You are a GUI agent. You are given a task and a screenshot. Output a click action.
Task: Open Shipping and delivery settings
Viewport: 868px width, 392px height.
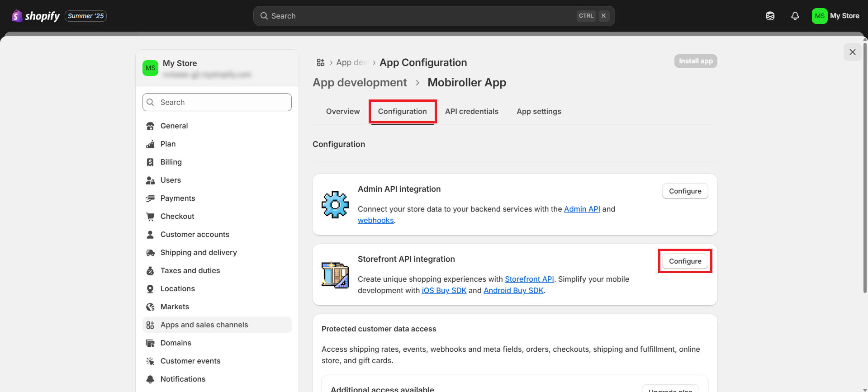tap(217, 252)
